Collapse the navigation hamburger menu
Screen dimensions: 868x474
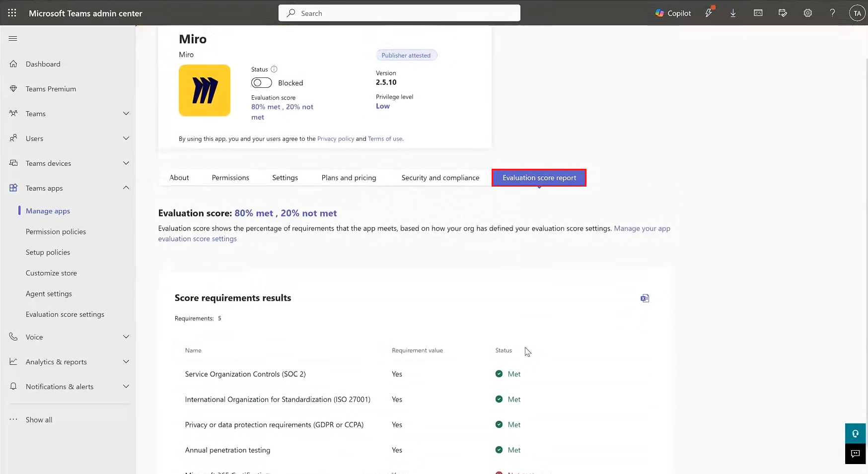click(13, 38)
